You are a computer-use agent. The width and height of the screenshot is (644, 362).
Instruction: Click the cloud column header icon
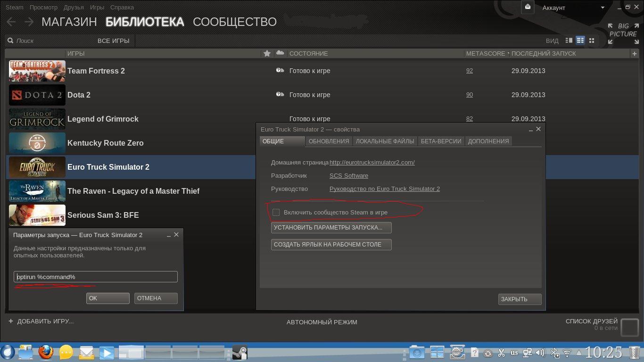[280, 53]
